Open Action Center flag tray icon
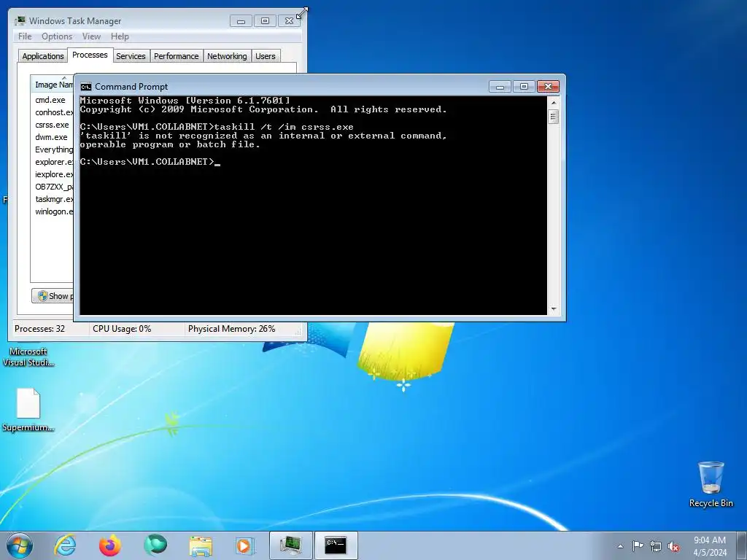 (638, 545)
